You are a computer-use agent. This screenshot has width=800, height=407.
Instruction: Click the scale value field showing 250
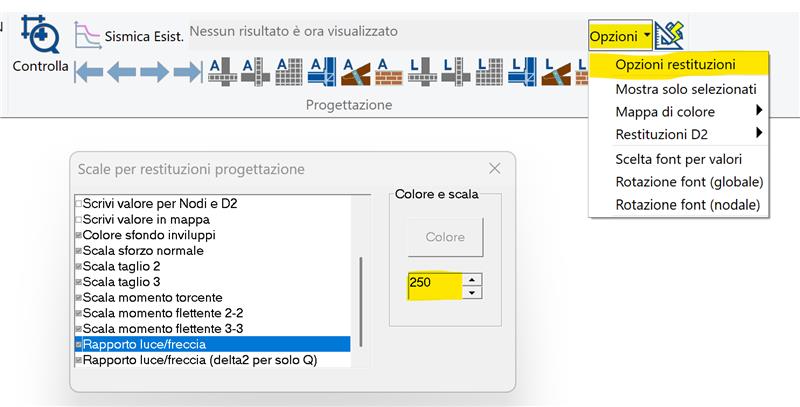coord(434,284)
